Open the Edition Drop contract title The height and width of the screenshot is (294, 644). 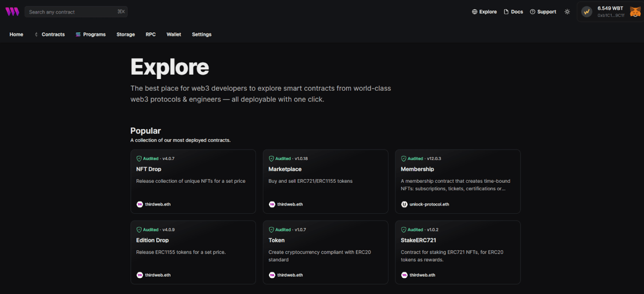(x=152, y=240)
